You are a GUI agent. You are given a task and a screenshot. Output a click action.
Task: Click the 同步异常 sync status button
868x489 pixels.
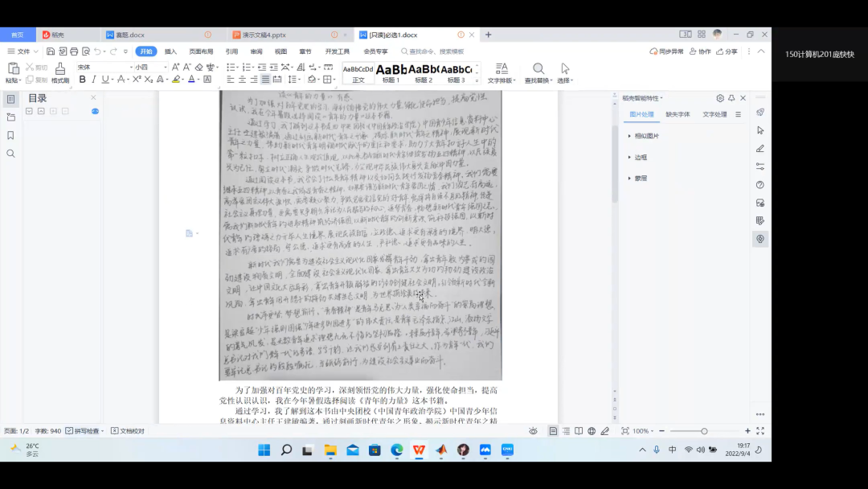[666, 51]
